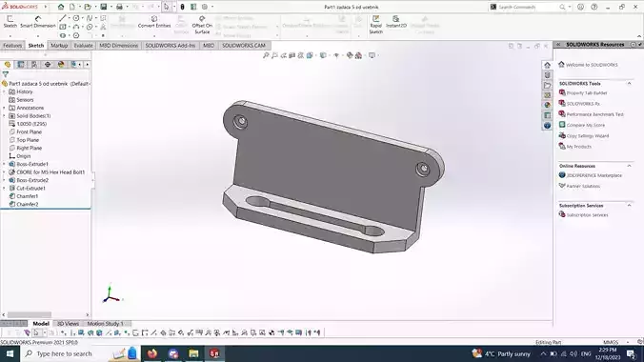Collapse the SOLIDWORKS Tools section

[x=629, y=84]
